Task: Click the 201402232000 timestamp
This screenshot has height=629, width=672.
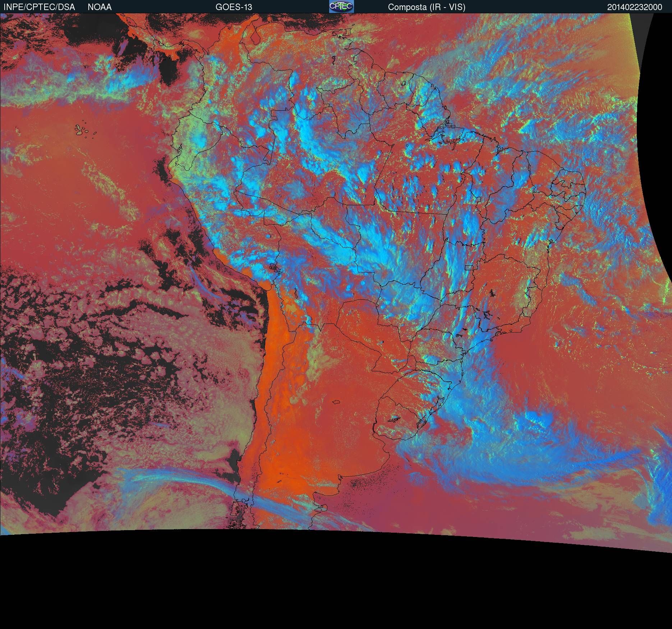Action: coord(635,7)
